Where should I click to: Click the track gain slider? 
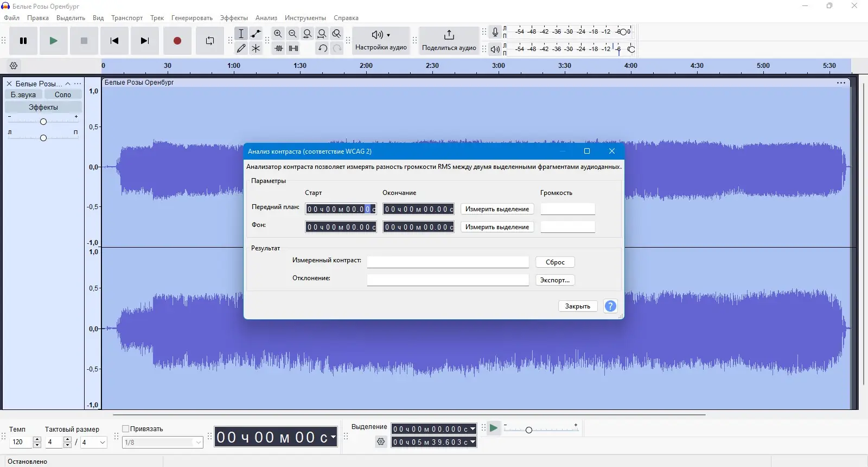(43, 121)
